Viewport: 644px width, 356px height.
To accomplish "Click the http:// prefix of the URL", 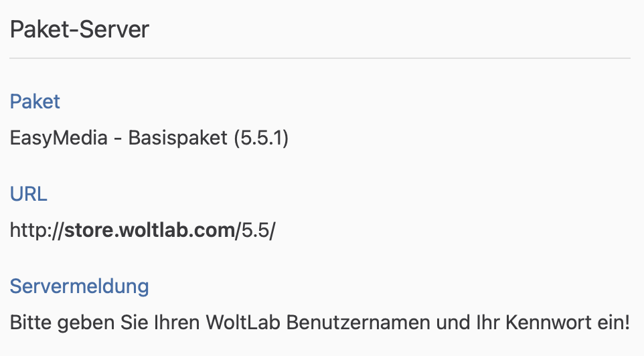I will click(36, 231).
